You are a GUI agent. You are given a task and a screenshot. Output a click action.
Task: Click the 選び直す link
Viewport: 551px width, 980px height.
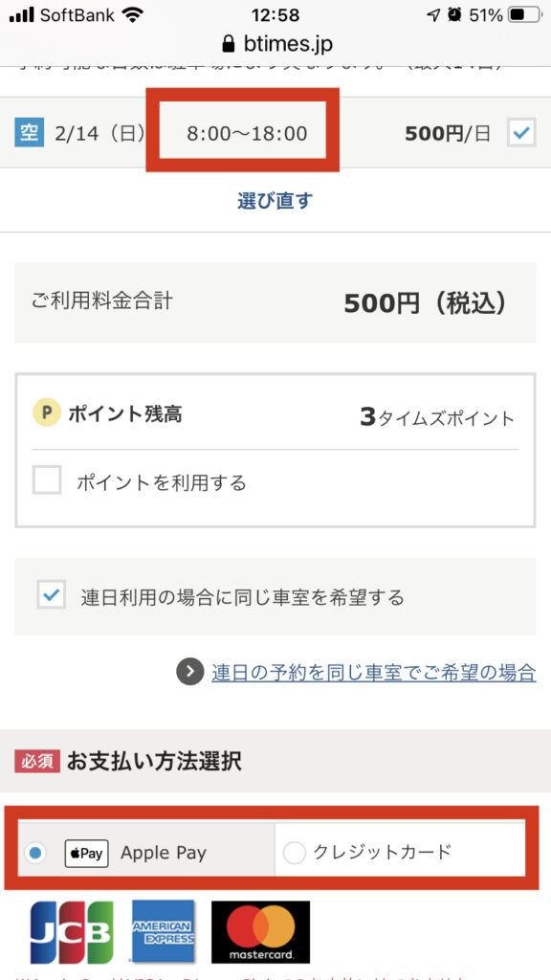tap(275, 201)
